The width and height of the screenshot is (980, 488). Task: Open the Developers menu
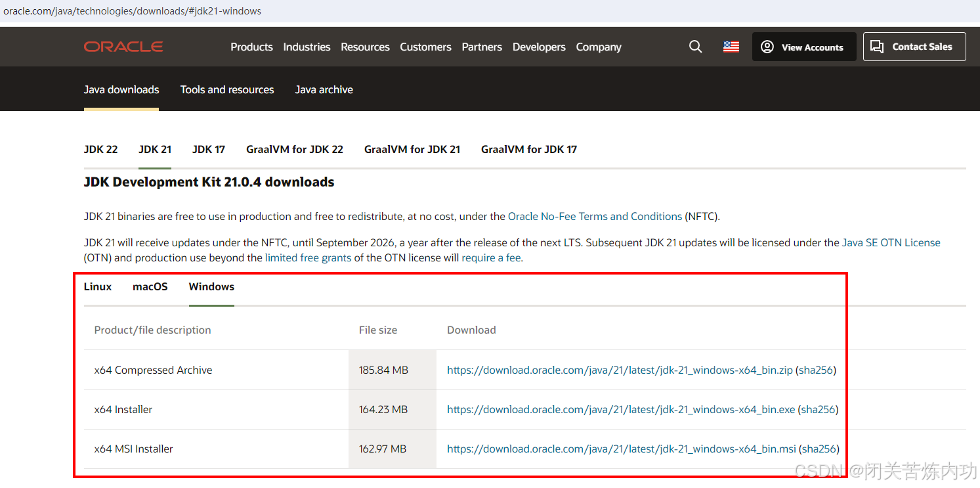pyautogui.click(x=539, y=47)
